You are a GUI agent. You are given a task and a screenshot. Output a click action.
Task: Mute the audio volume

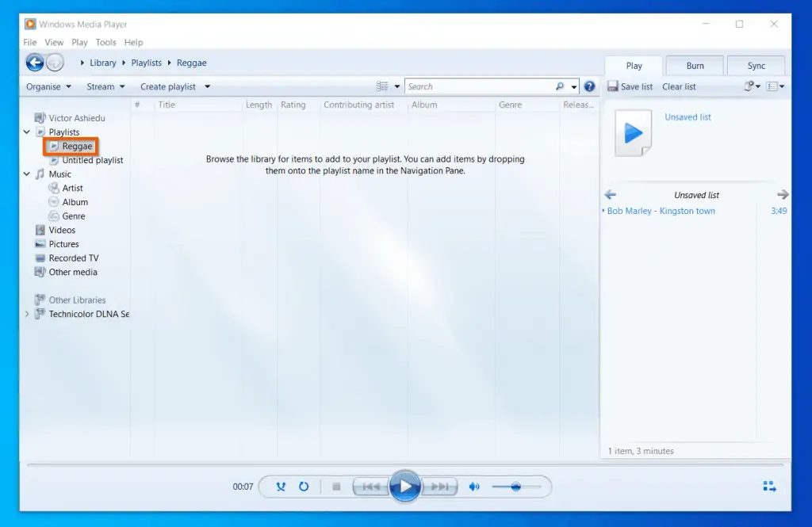click(473, 487)
